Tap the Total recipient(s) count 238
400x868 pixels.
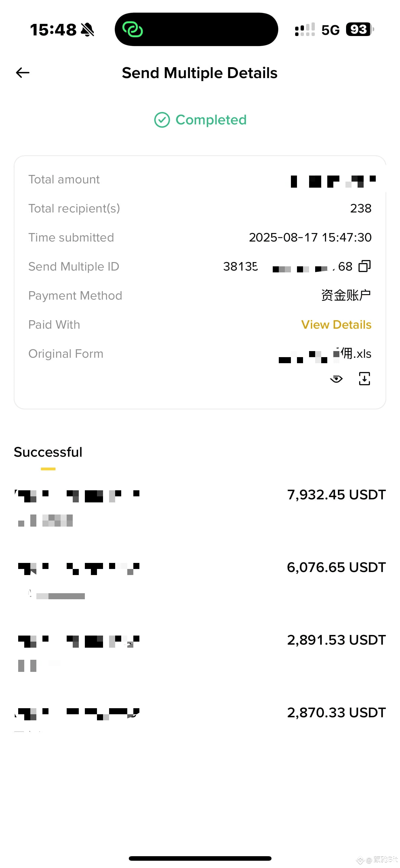pyautogui.click(x=361, y=209)
